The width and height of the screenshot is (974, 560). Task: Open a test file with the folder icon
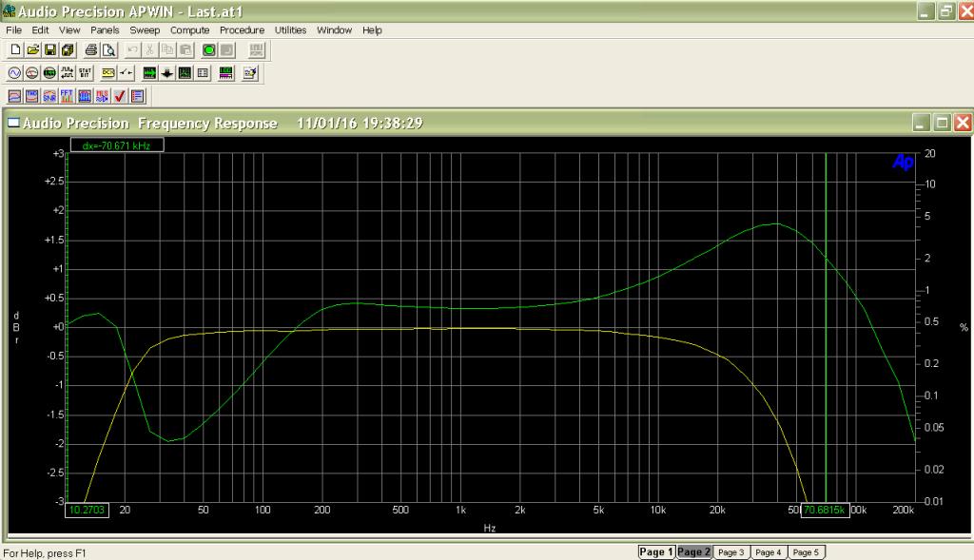point(33,49)
